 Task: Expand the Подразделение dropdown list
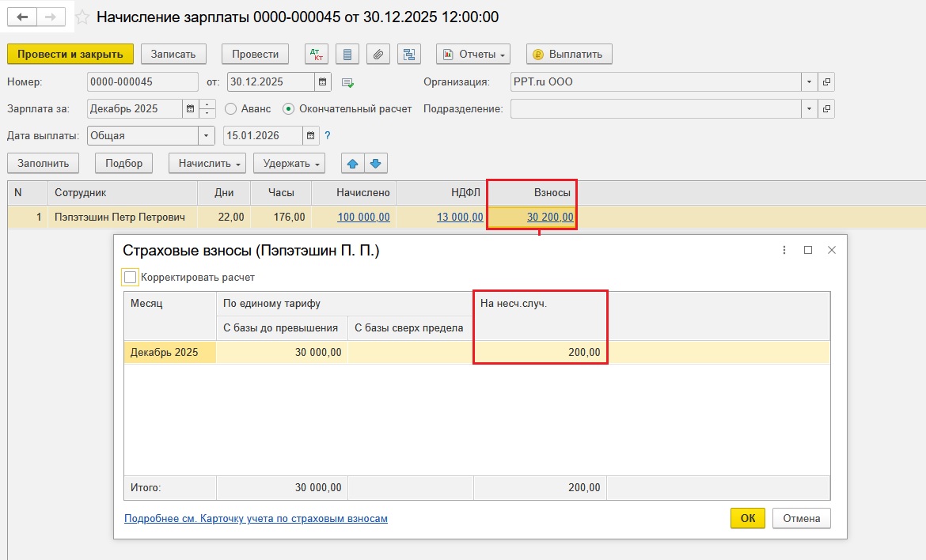[x=808, y=108]
